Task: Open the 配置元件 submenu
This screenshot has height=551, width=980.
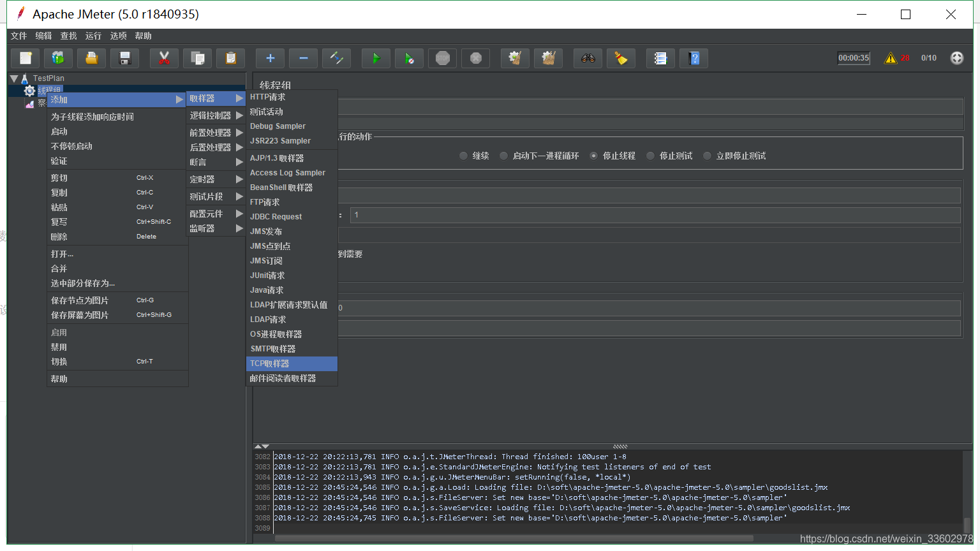Action: coord(216,214)
